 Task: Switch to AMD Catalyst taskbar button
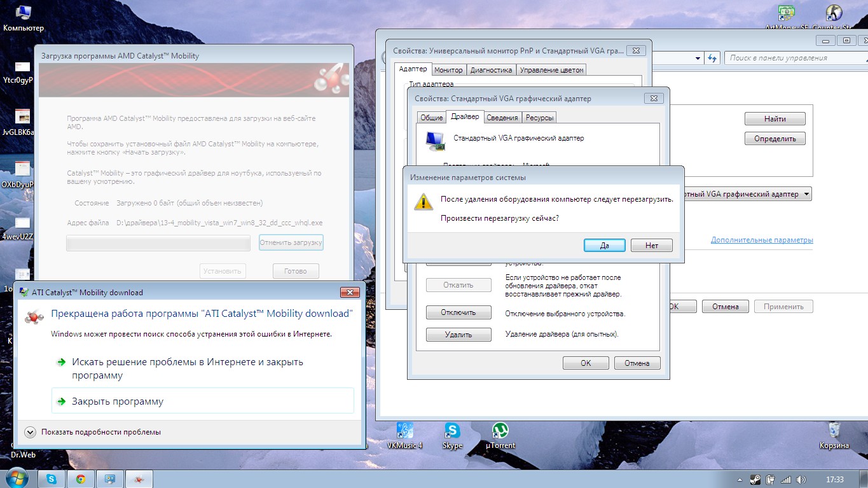tap(139, 478)
